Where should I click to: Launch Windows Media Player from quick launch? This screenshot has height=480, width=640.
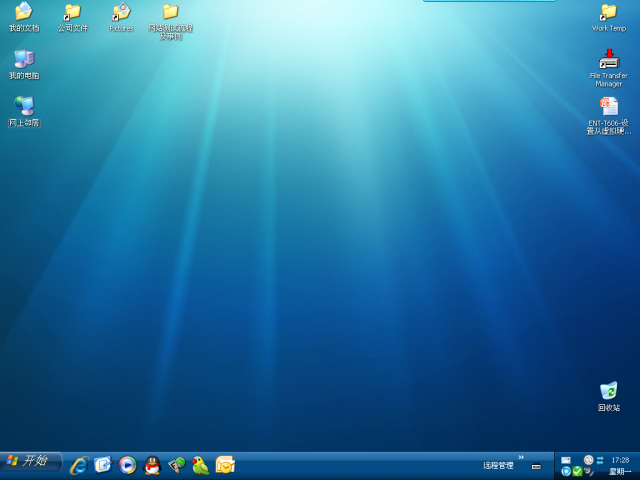[x=127, y=465]
